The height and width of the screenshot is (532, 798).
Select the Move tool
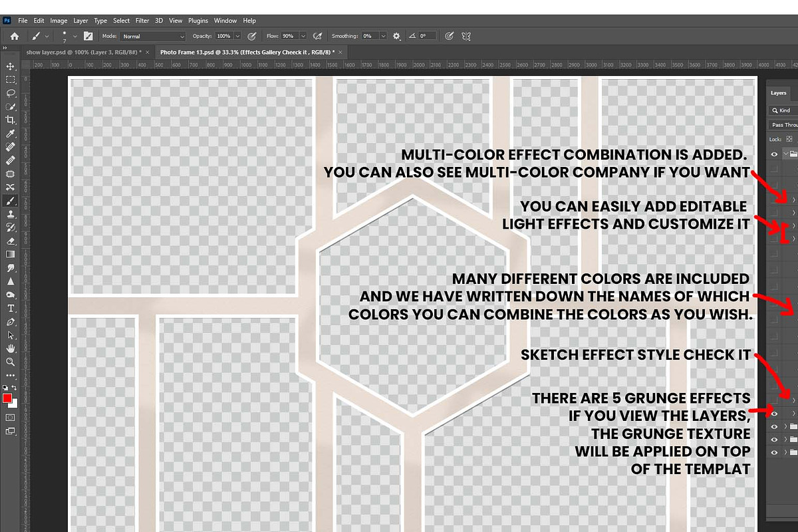[x=10, y=66]
